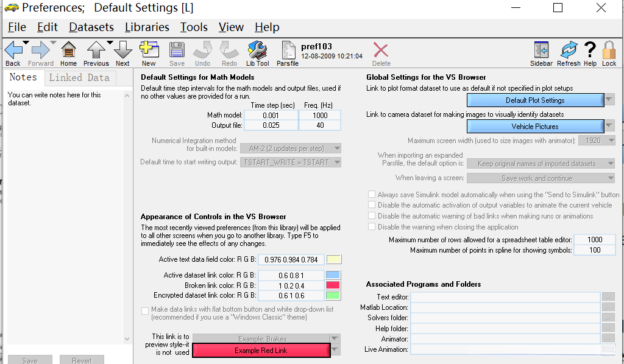624x364 pixels.
Task: Click the Redo toolbar icon
Action: point(229,50)
